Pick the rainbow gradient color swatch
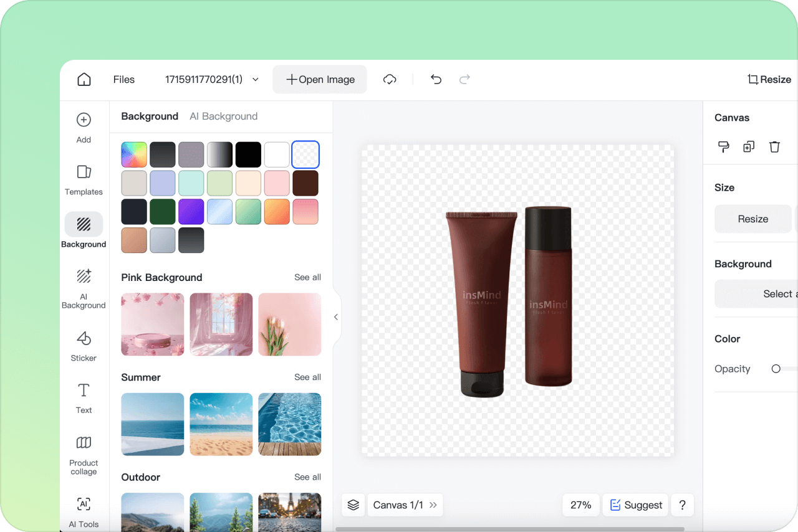This screenshot has height=532, width=798. click(x=134, y=154)
